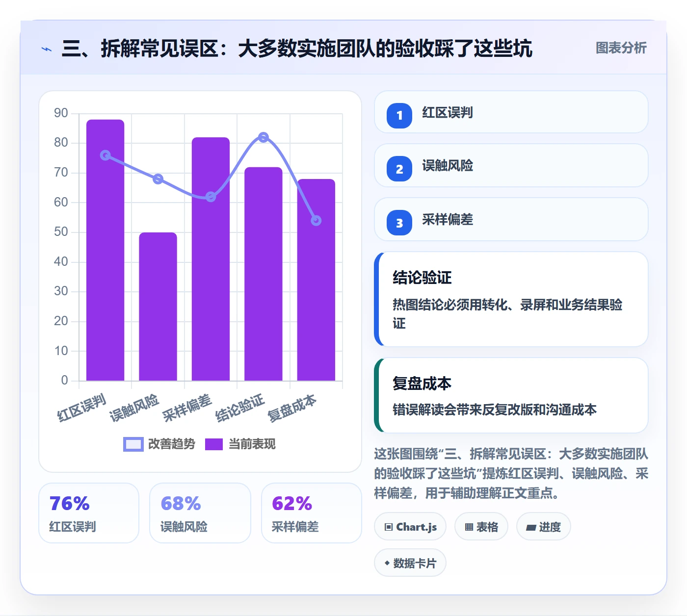Select the 62% 采样偏差 stat card
This screenshot has height=616, width=687.
(312, 513)
